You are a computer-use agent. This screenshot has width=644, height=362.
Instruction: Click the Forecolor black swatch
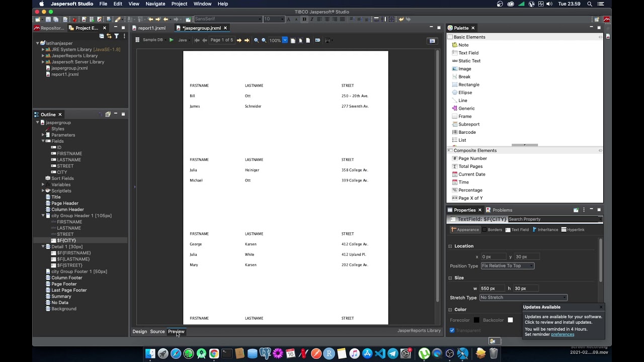(476, 320)
